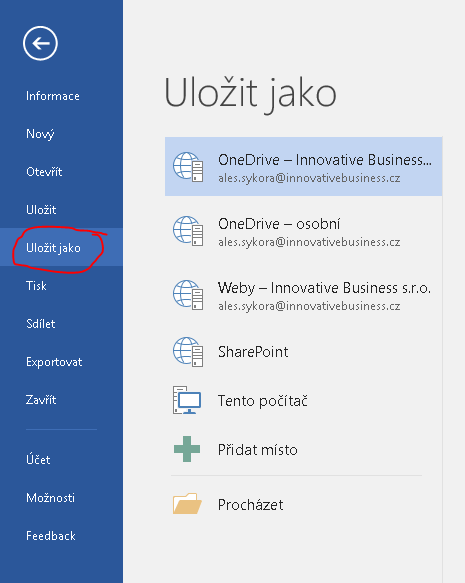
Task: Click globe icon beside OneDrive Innovative Business
Action: [188, 167]
